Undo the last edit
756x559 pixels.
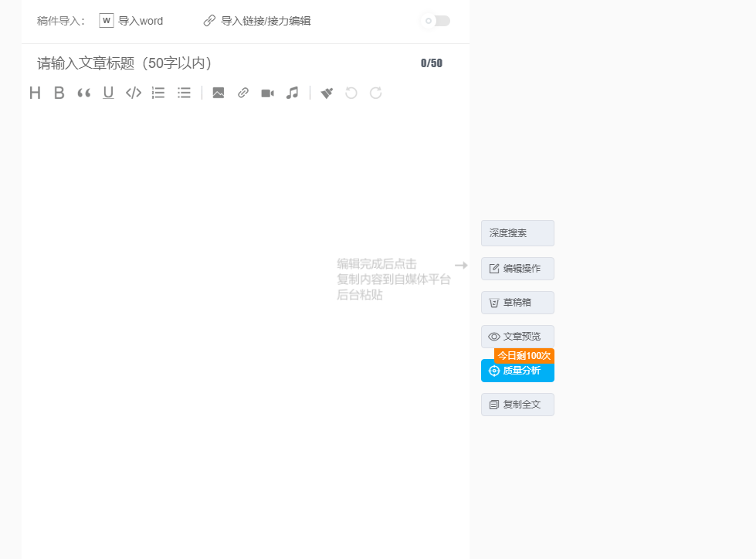pyautogui.click(x=351, y=93)
